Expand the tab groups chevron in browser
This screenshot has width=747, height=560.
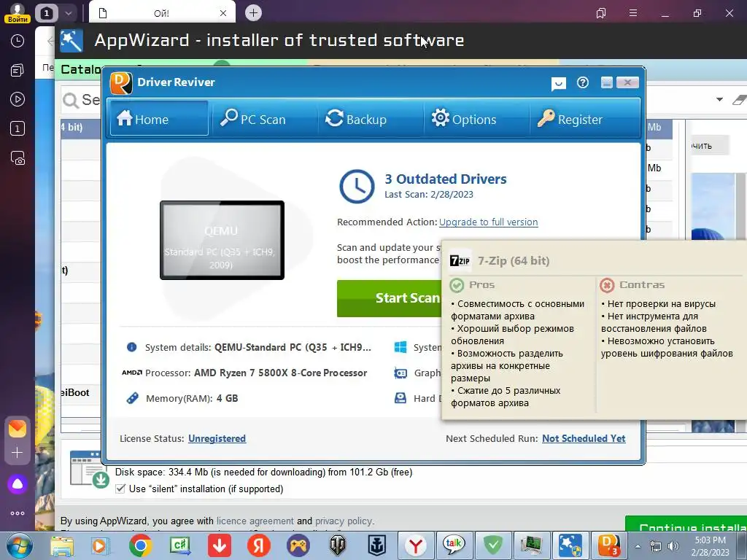(68, 13)
